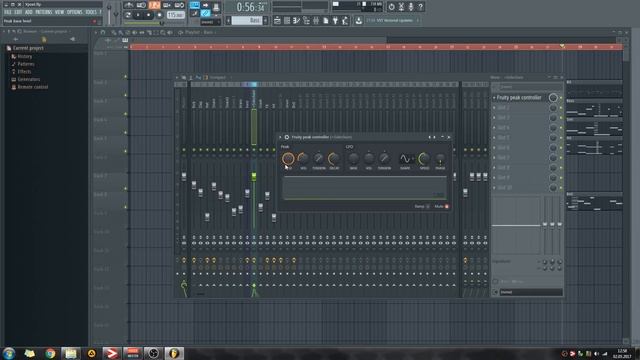Open the TOOLS menu

[91, 13]
